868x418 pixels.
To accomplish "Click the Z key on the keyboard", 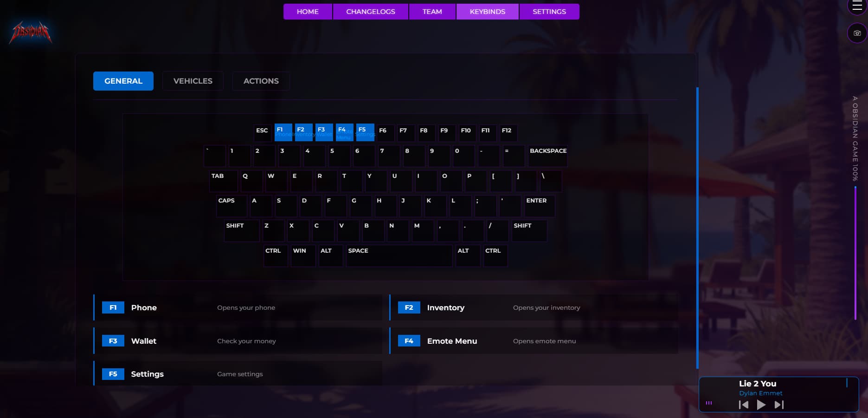I will [273, 231].
